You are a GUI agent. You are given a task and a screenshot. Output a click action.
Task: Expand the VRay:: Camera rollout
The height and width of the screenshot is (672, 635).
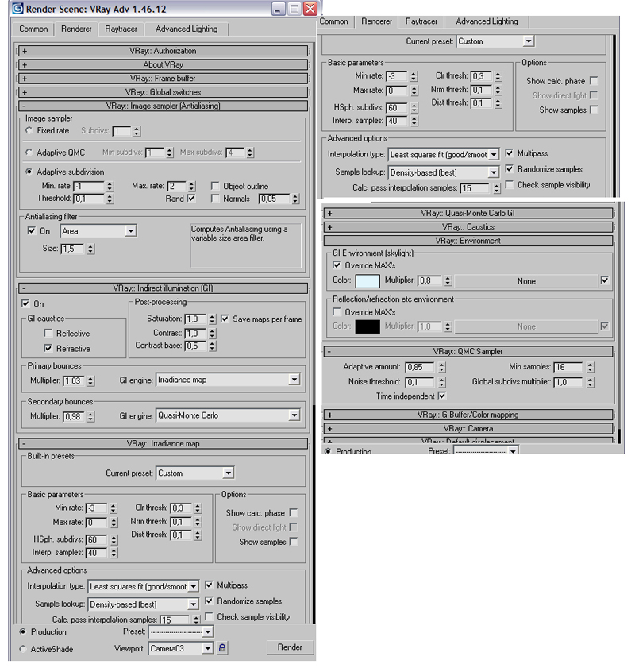(468, 428)
